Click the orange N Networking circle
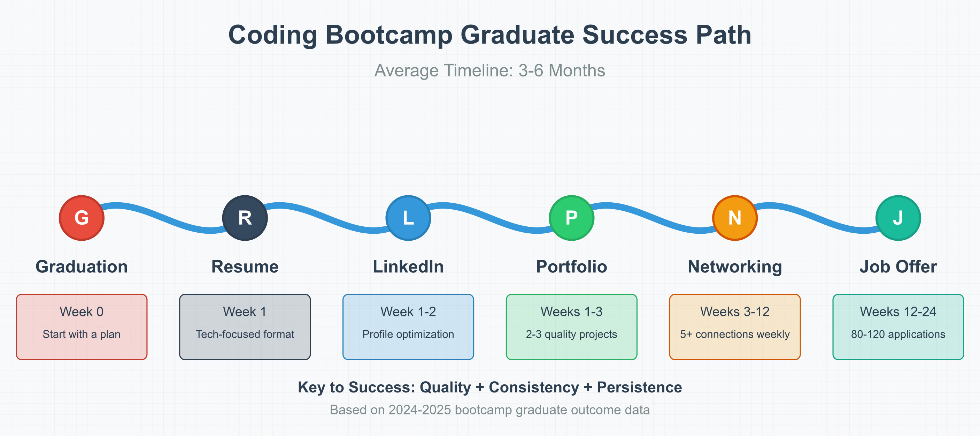The image size is (980, 436). pyautogui.click(x=735, y=218)
